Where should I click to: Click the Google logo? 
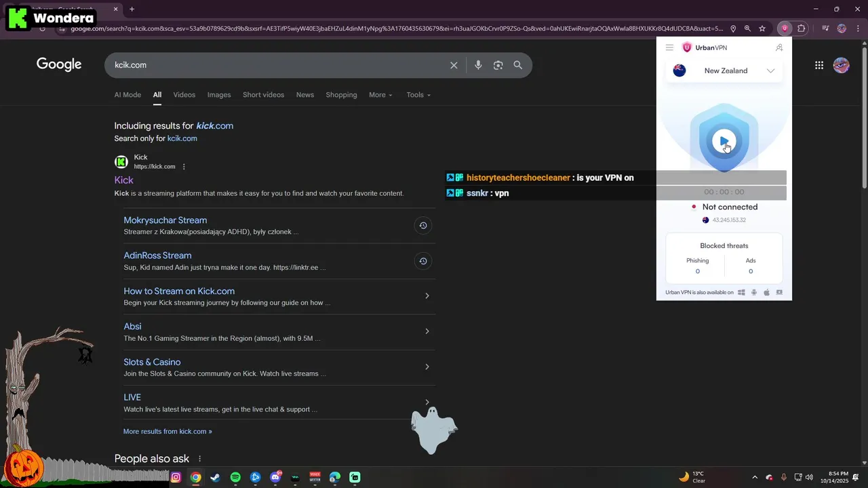(59, 64)
